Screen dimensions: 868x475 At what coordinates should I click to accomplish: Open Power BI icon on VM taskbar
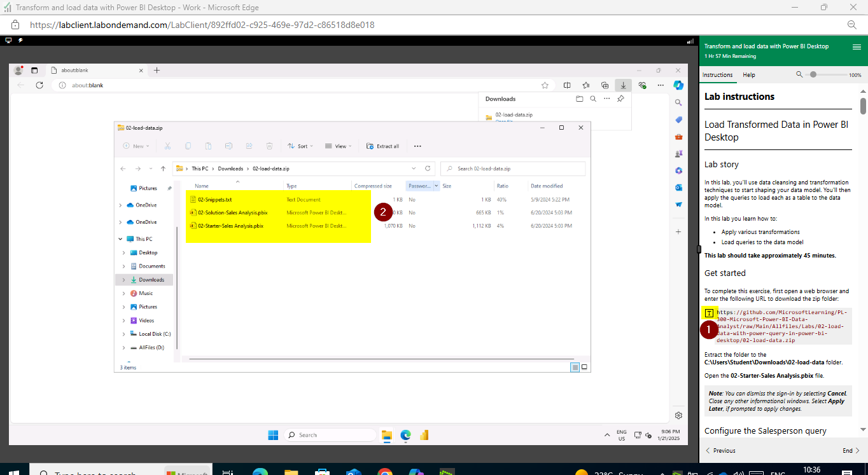click(424, 435)
